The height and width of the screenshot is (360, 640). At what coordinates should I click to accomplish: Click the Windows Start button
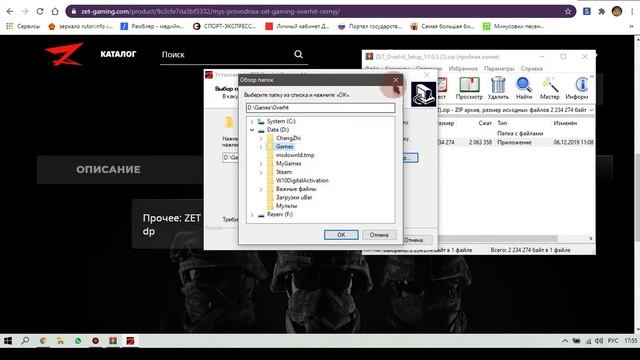pyautogui.click(x=8, y=340)
